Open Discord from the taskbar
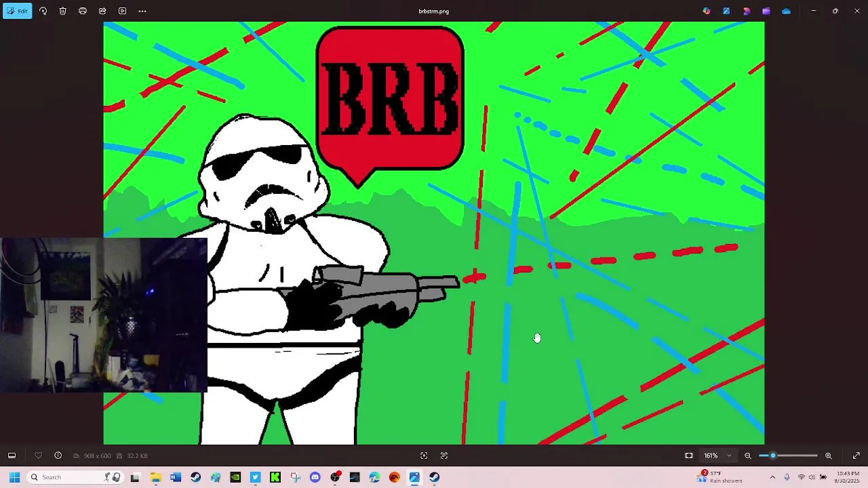 pos(315,477)
